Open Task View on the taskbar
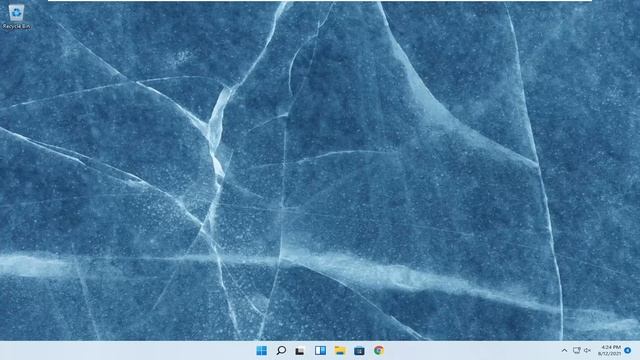 coord(300,351)
